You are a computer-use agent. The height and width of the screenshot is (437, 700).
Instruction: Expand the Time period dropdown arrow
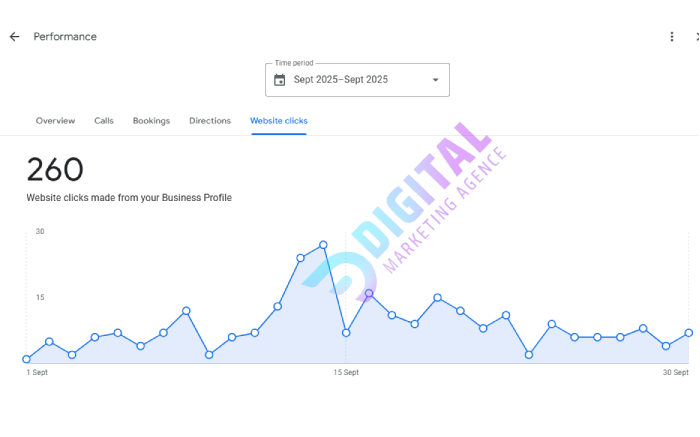click(435, 80)
